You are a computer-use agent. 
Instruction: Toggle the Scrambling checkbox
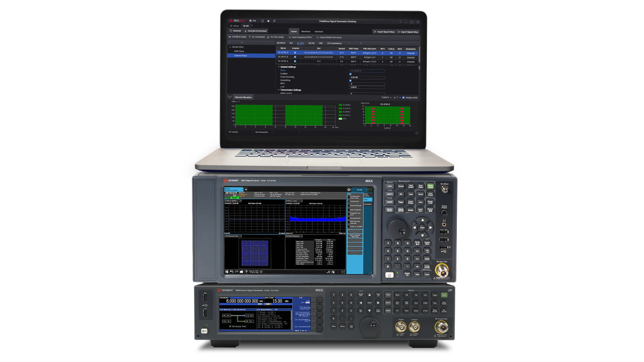point(350,80)
